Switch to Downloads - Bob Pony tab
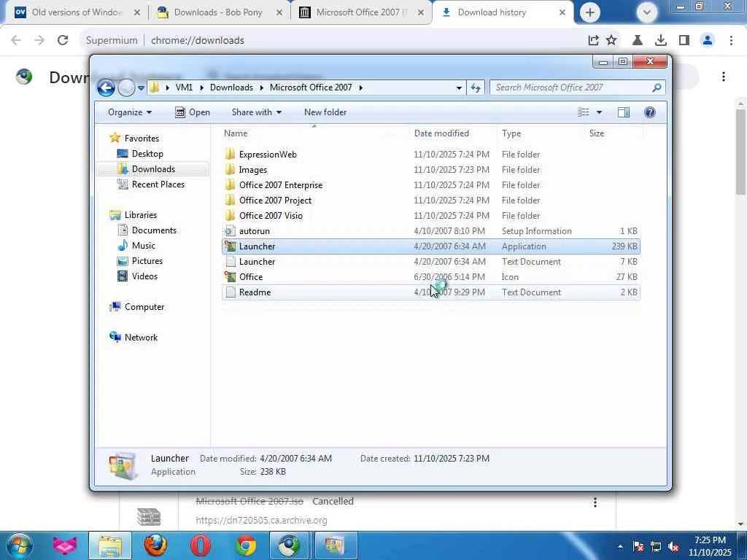 coord(218,12)
